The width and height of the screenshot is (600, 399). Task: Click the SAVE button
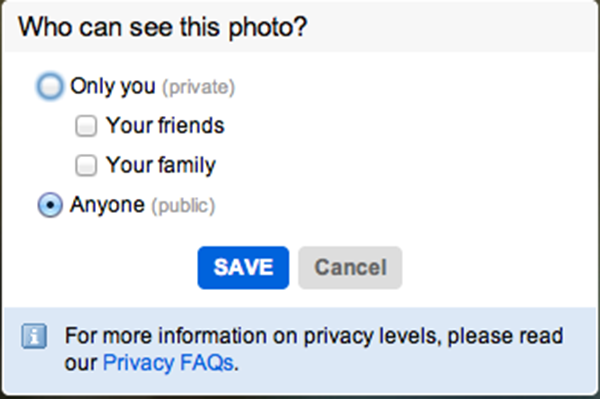(243, 267)
